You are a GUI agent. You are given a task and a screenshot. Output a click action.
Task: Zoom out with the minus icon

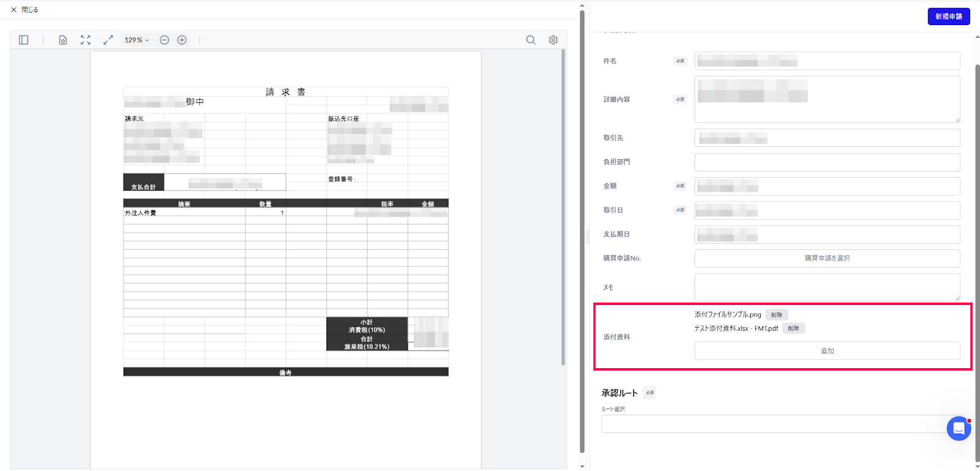tap(164, 40)
